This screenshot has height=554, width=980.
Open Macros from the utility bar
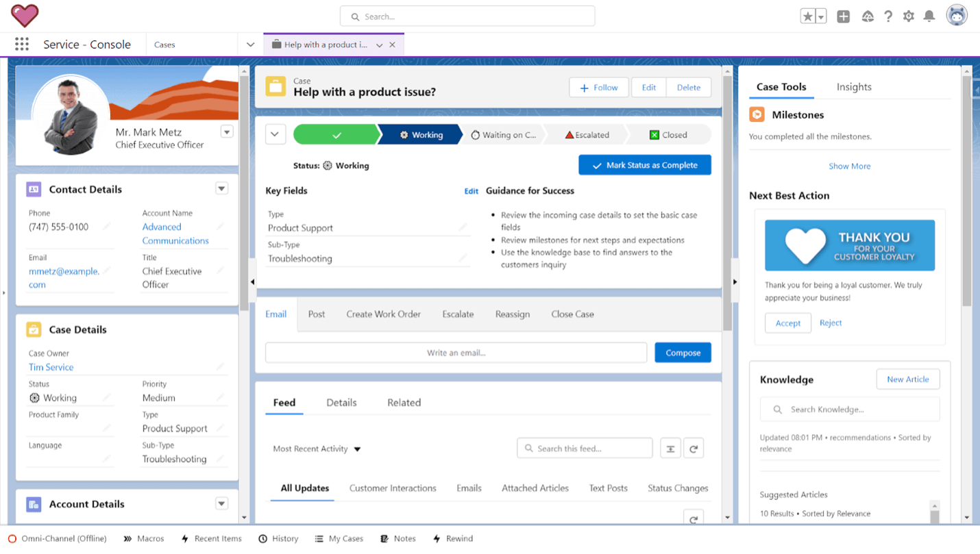click(143, 538)
